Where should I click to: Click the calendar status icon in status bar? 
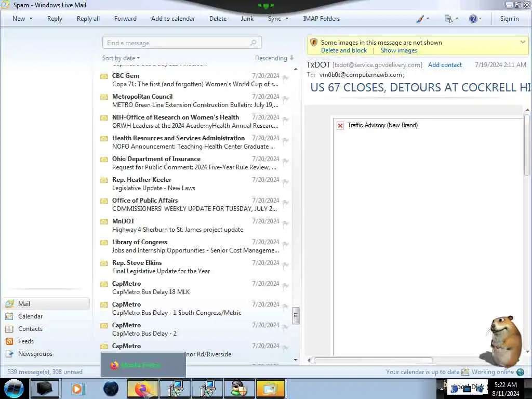click(465, 372)
